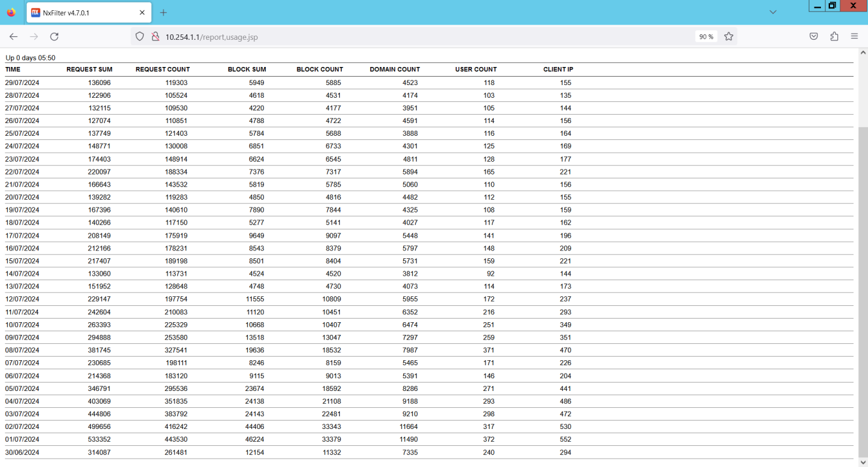Click the BLOCK SUM column header
The height and width of the screenshot is (467, 868).
click(247, 69)
